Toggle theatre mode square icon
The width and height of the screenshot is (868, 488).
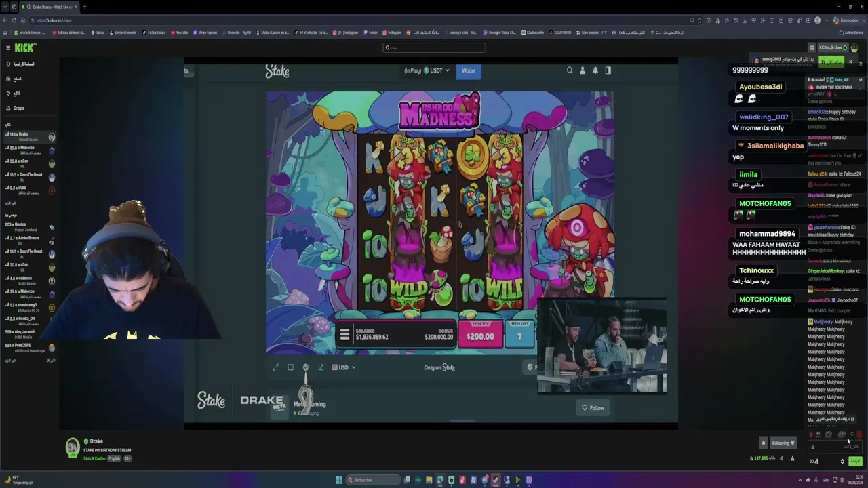[290, 367]
